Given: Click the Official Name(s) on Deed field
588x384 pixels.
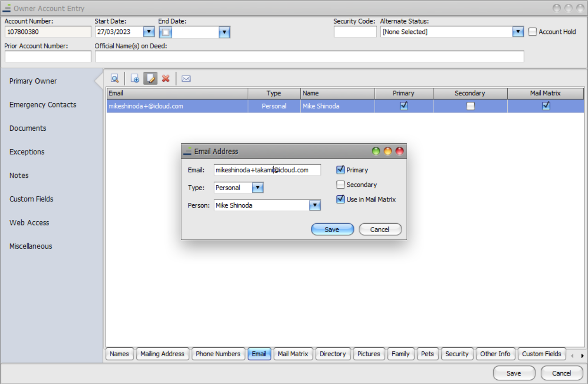Looking at the screenshot, I should point(309,57).
